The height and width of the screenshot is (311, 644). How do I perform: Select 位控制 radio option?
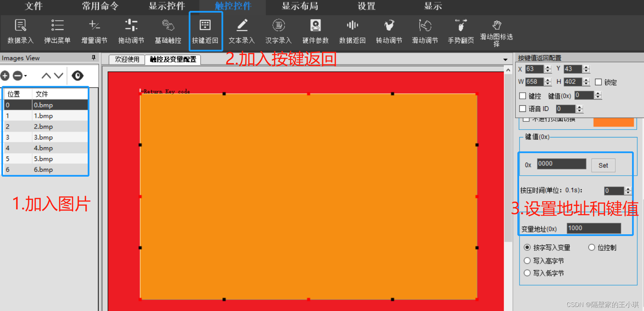point(592,248)
